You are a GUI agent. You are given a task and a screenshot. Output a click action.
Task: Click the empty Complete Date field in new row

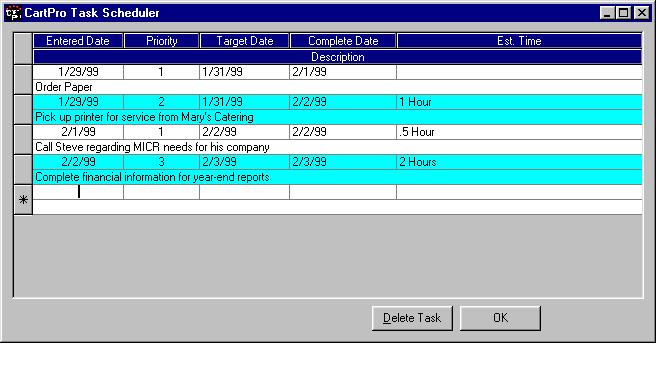(x=343, y=192)
